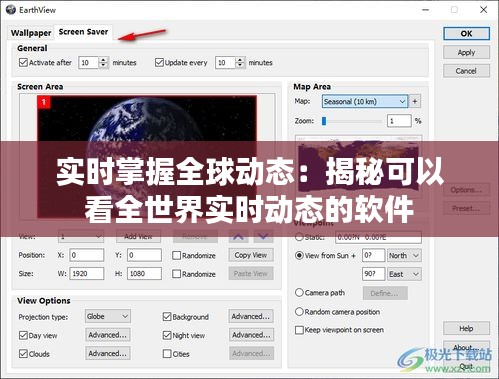Select the Camera path radio button
The image size is (499, 379).
pyautogui.click(x=299, y=293)
